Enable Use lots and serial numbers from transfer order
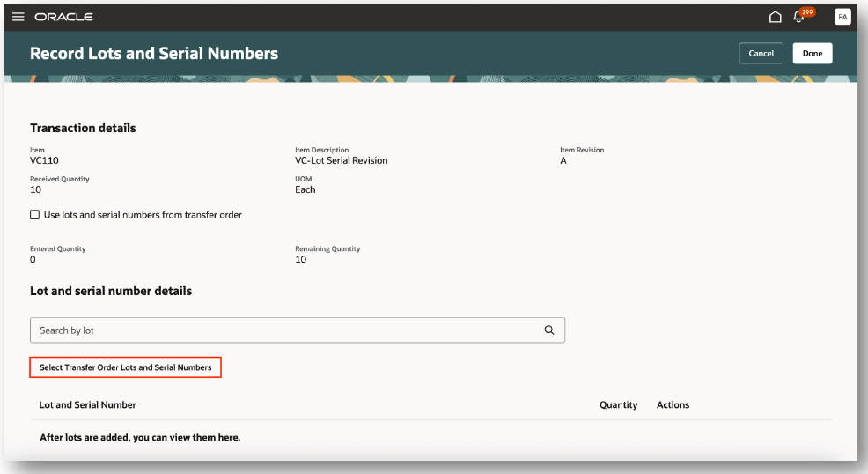868x474 pixels. tap(35, 215)
